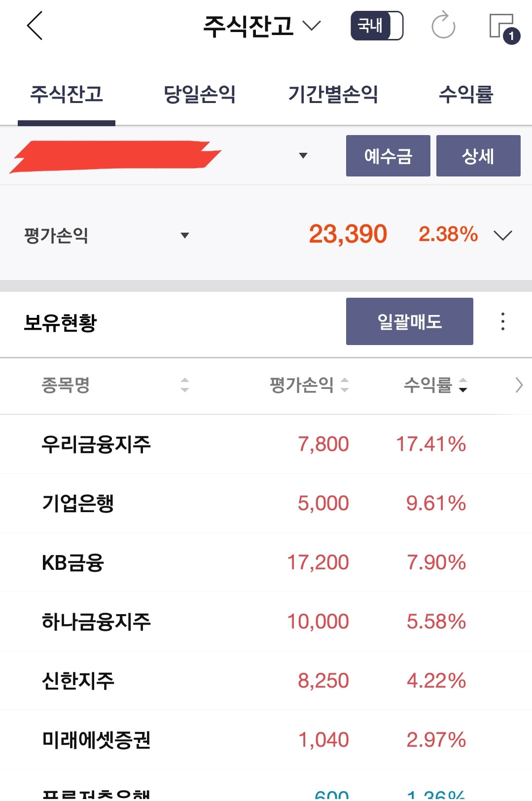Image resolution: width=532 pixels, height=801 pixels.
Task: Tap the 예수금 button
Action: pos(388,156)
